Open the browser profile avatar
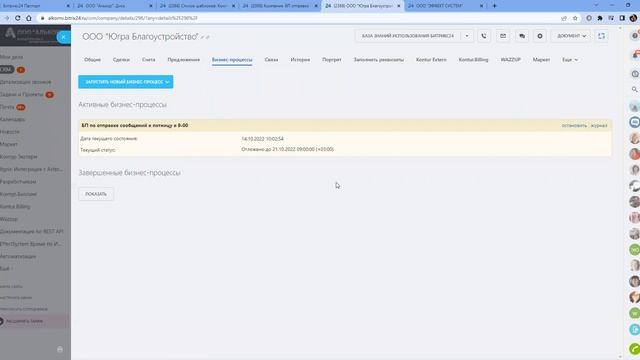Viewport: 640px width, 360px height. 633,18
